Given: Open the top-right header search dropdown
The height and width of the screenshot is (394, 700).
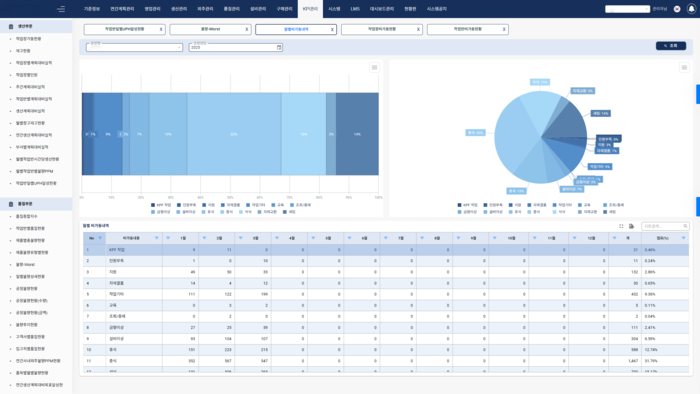Looking at the screenshot, I should (627, 9).
